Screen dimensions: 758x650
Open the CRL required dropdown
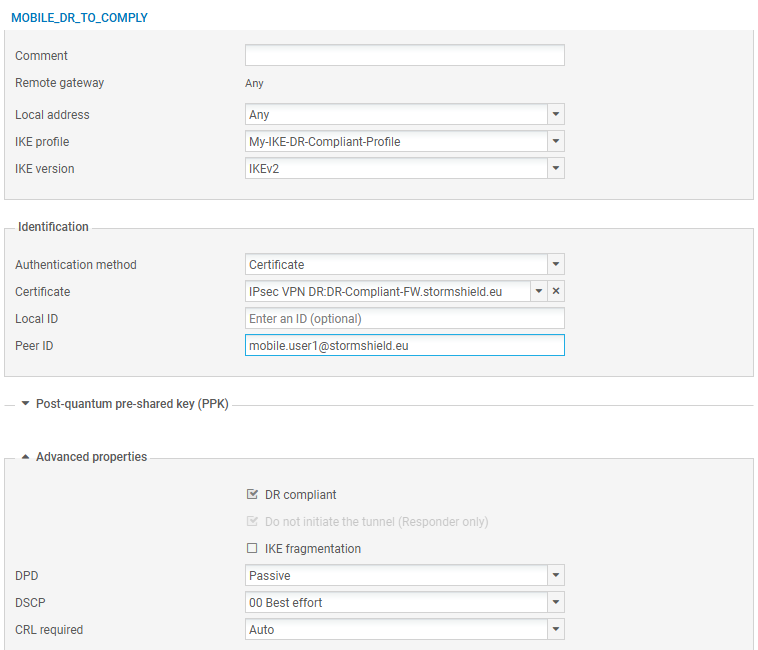556,630
